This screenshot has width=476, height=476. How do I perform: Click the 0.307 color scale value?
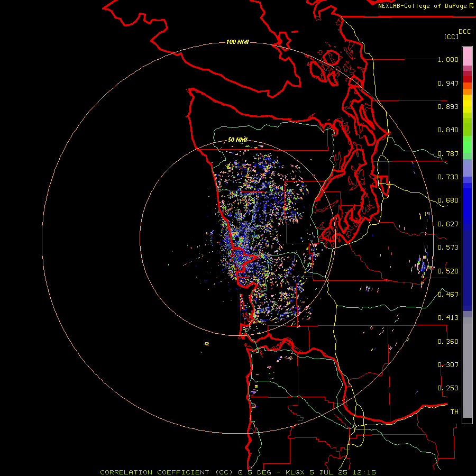tap(448, 365)
